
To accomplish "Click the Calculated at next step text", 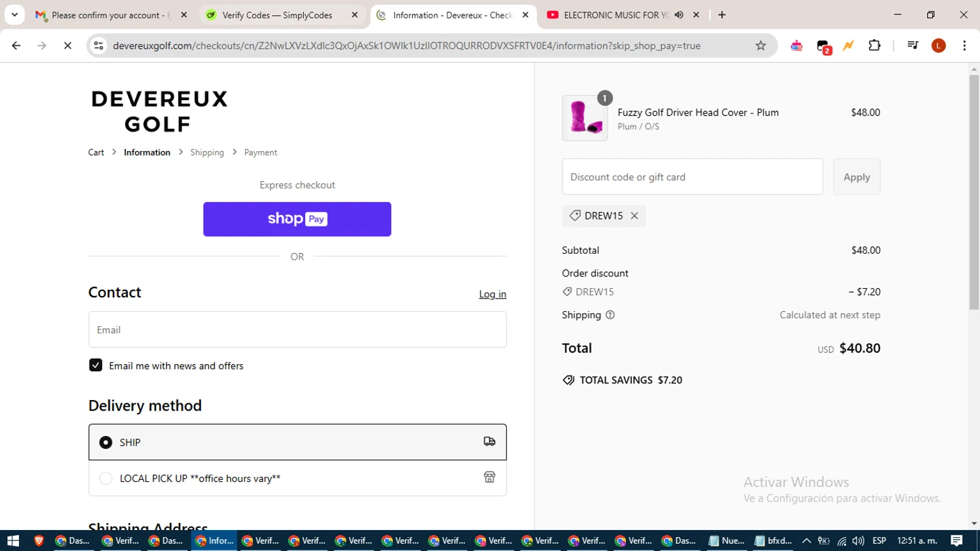I will coord(830,315).
